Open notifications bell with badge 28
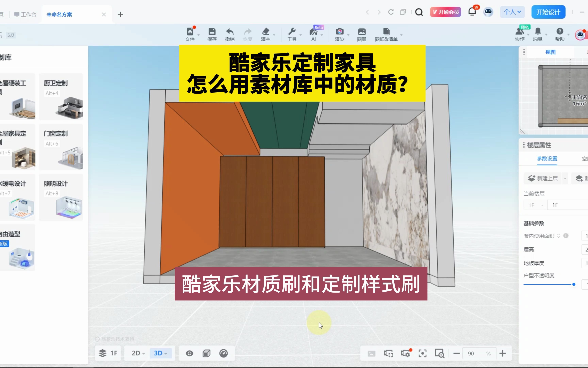The width and height of the screenshot is (588, 368). pyautogui.click(x=472, y=12)
